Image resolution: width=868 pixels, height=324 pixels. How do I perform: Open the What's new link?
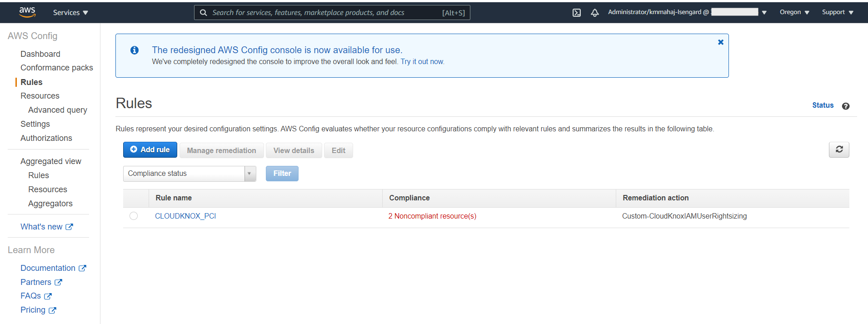(41, 227)
